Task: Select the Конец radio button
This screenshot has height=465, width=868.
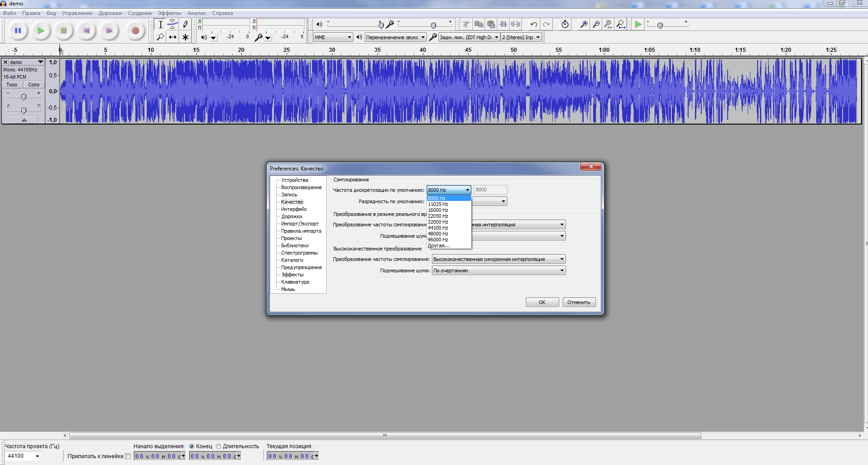Action: (192, 446)
